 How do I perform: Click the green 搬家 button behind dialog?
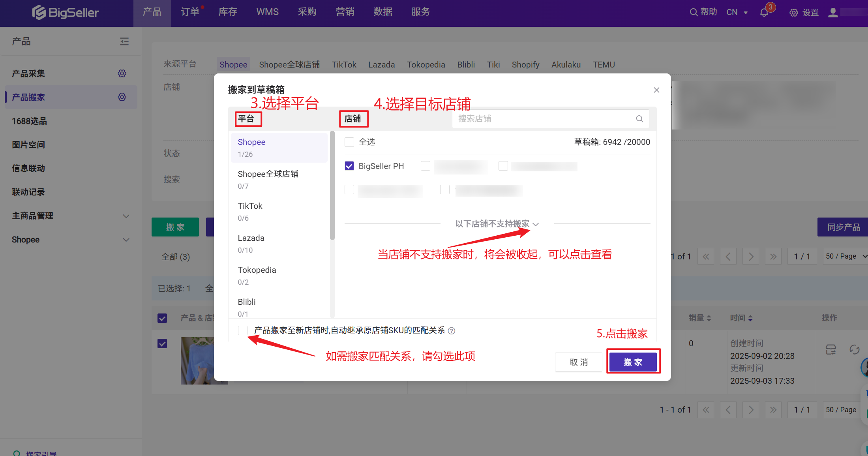(x=175, y=227)
